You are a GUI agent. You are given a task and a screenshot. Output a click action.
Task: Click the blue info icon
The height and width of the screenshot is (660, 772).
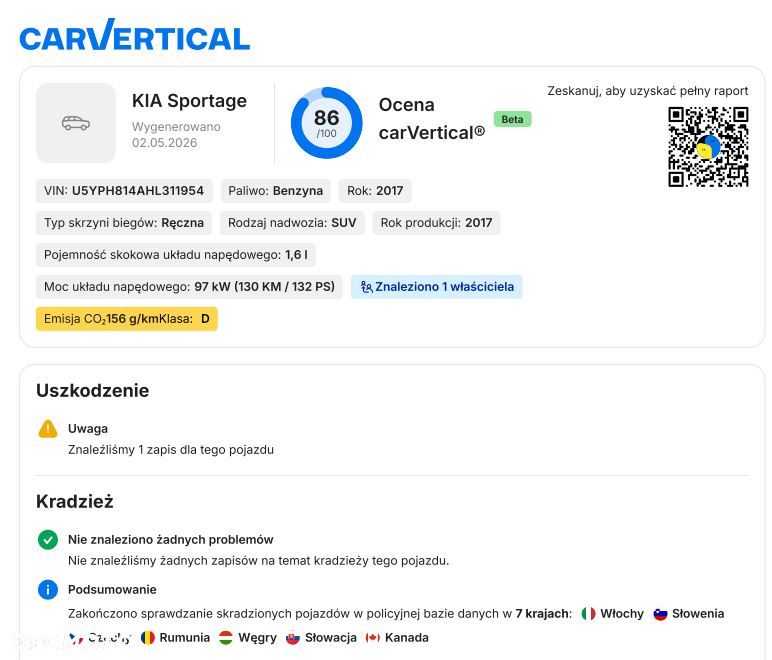48,590
